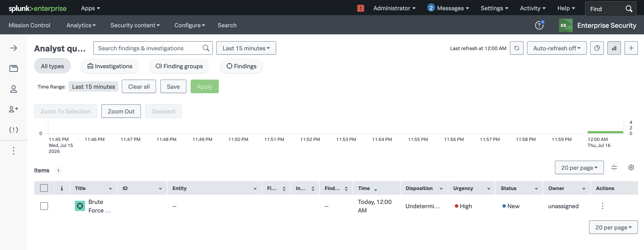Screen dimensions: 644x250
Task: Open the Activity menu
Action: tap(532, 8)
